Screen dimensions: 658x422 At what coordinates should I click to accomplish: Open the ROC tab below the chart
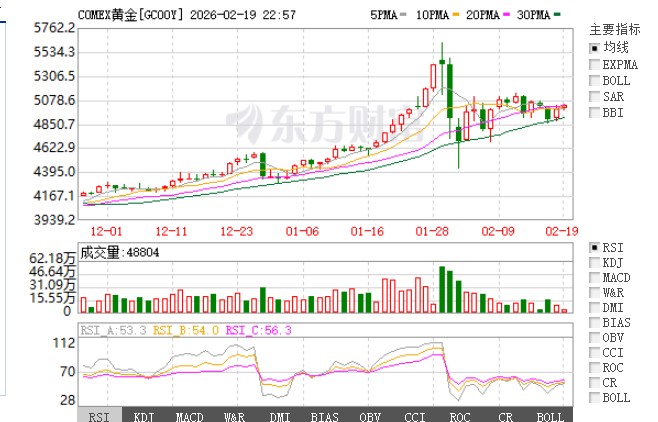(x=460, y=415)
